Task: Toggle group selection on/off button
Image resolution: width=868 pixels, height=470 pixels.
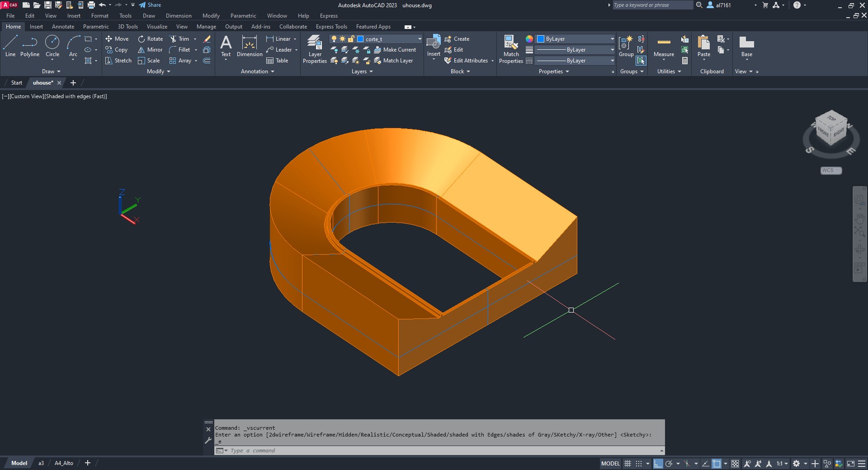Action: 641,61
